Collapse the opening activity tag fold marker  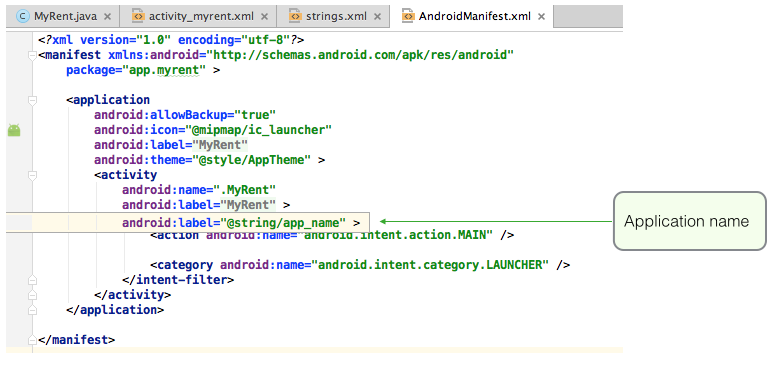coord(32,175)
